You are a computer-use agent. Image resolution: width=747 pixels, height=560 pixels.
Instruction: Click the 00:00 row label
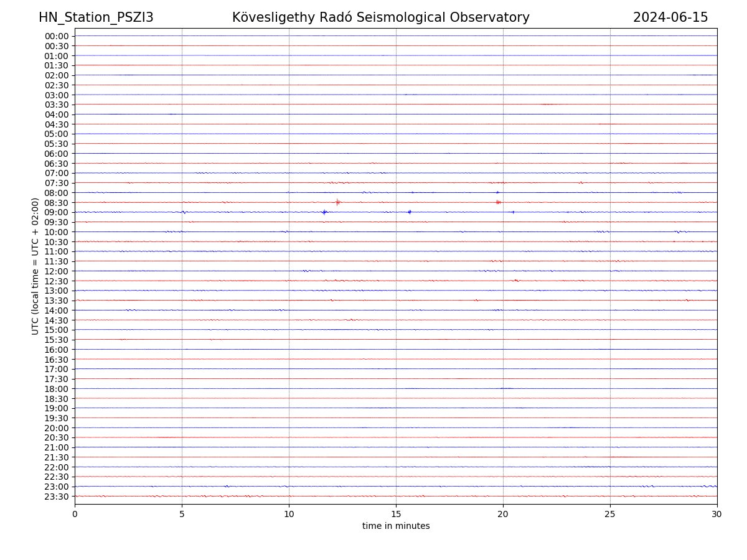click(57, 36)
